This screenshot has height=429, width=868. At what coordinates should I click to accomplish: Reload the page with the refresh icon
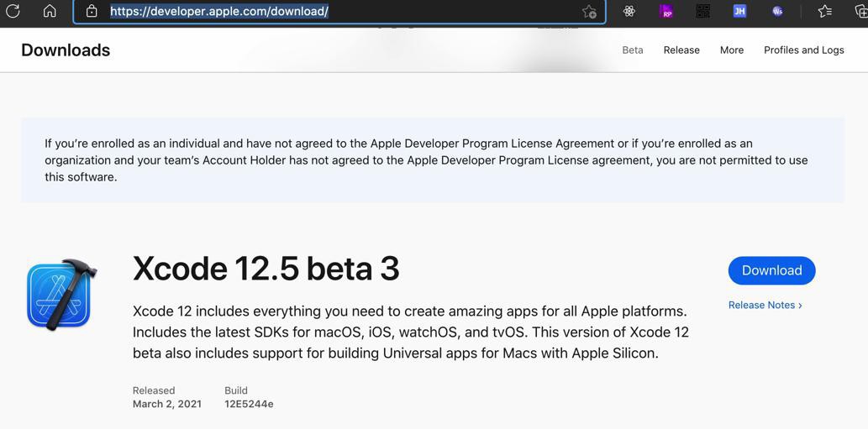click(13, 11)
